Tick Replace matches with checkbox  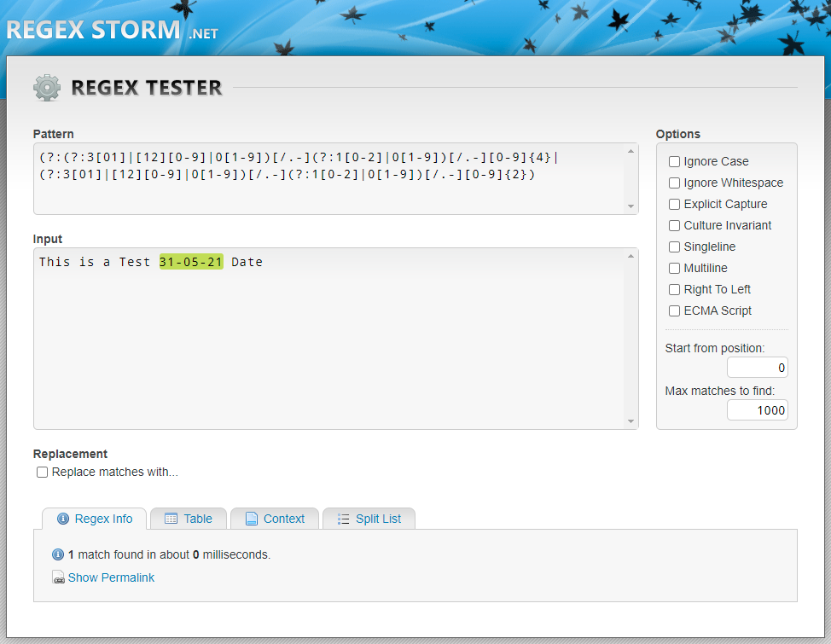(x=42, y=472)
